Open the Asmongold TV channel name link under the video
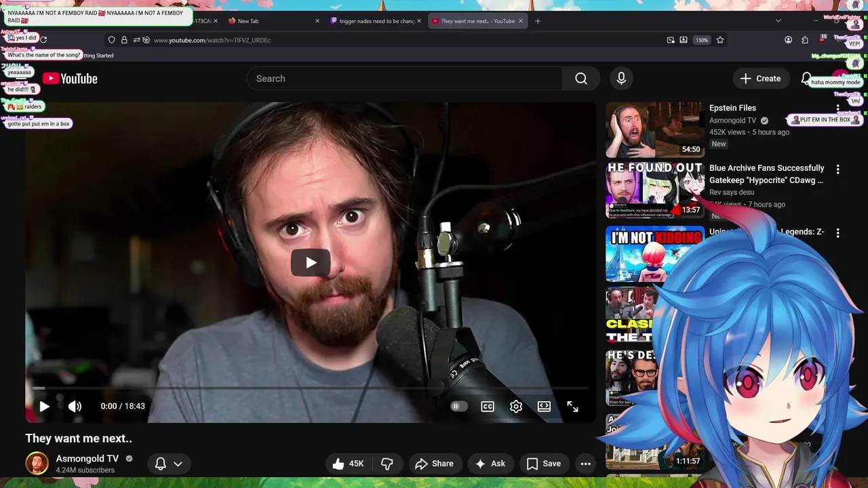Image resolution: width=868 pixels, height=488 pixels. [x=87, y=459]
